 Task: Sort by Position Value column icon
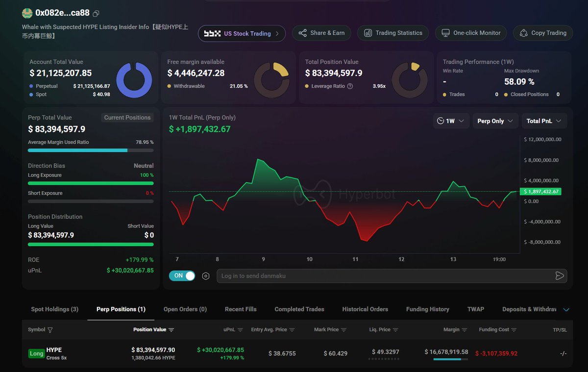171,330
